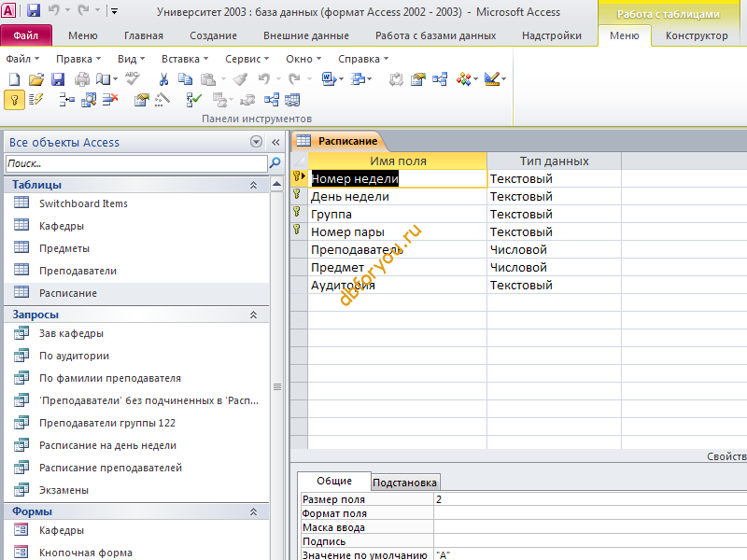Open the Print Preview dropdown arrow
This screenshot has width=747, height=560.
(115, 79)
